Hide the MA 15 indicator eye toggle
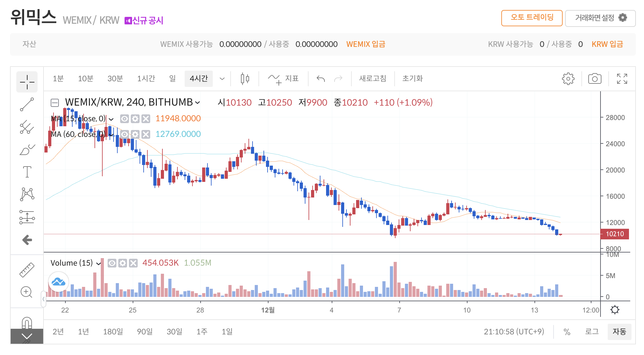 click(x=125, y=119)
